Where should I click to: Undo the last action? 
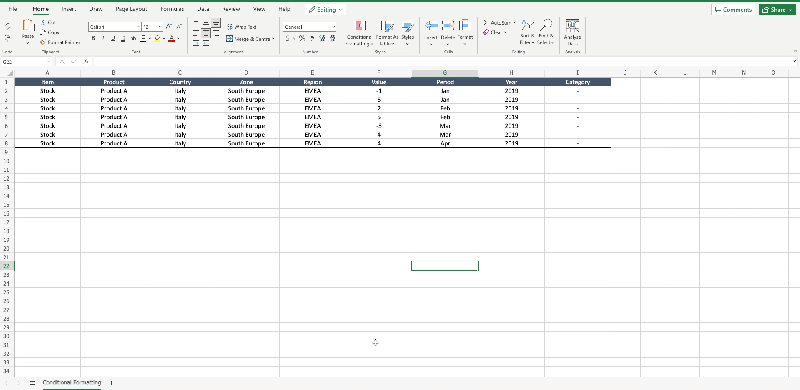pos(8,27)
